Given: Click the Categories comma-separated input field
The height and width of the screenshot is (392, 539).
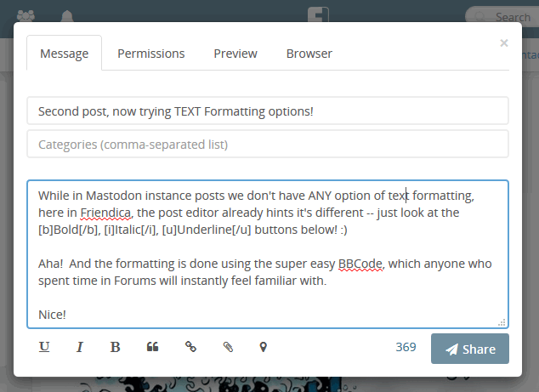Looking at the screenshot, I should click(268, 144).
